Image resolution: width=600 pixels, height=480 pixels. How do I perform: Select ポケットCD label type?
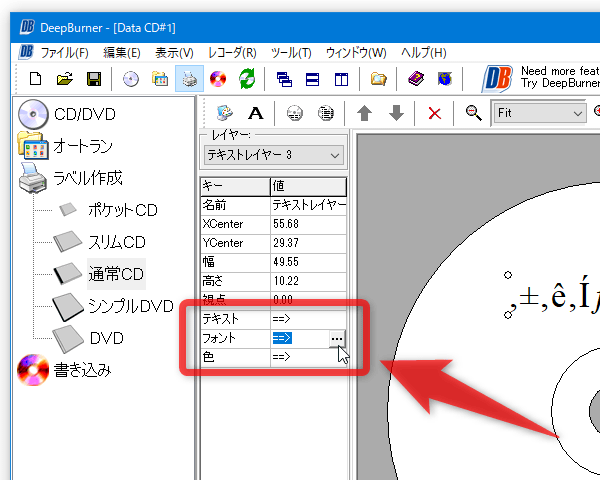click(123, 210)
